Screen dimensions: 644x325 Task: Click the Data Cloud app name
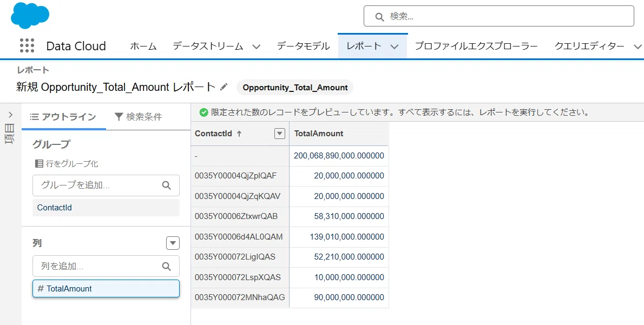point(76,46)
